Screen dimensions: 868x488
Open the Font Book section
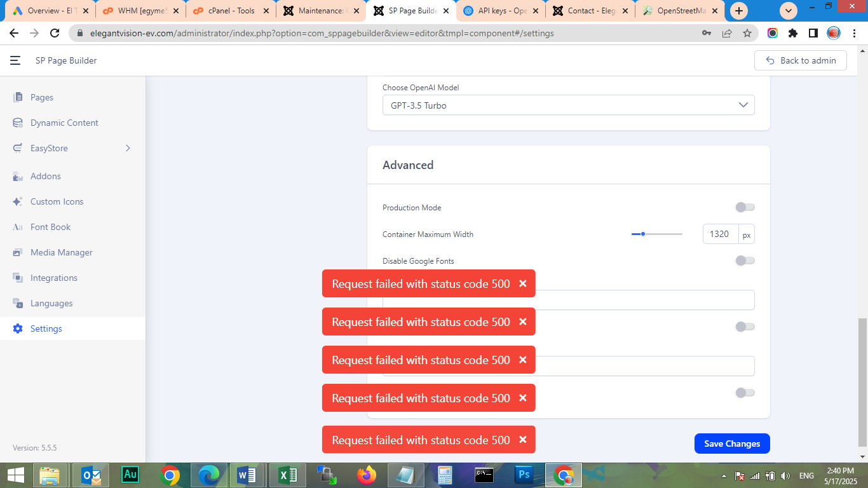tap(50, 227)
